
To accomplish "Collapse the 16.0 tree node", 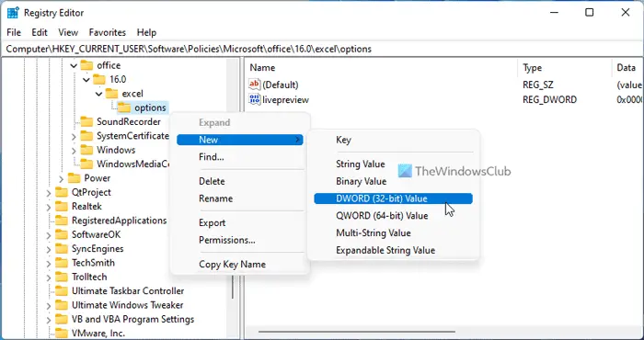I will 86,80.
